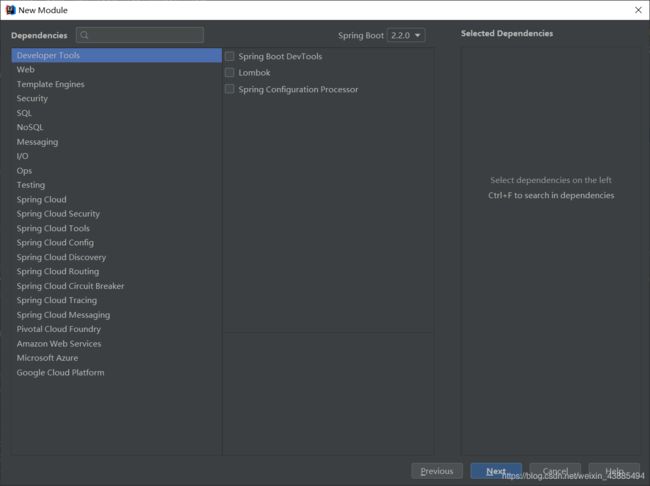The width and height of the screenshot is (650, 486).
Task: Go back with the Previous button
Action: tap(437, 471)
